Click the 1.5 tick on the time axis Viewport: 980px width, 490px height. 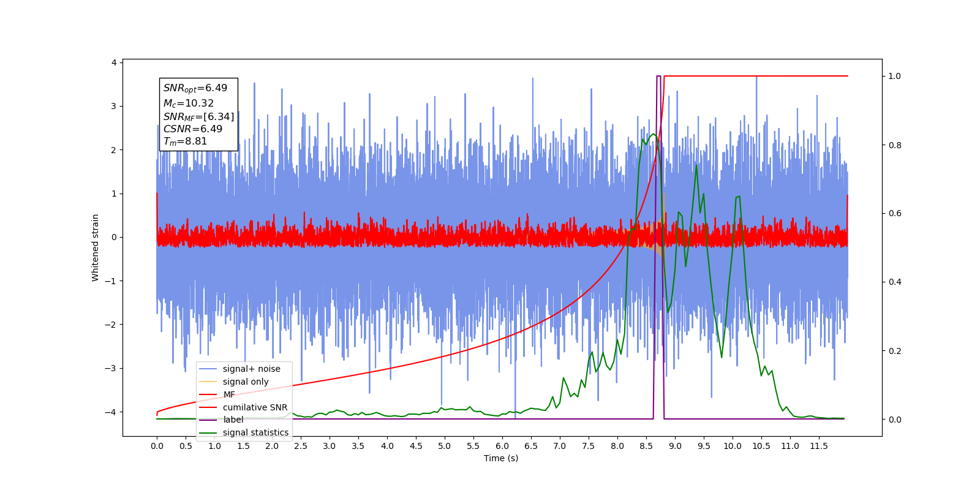click(243, 446)
